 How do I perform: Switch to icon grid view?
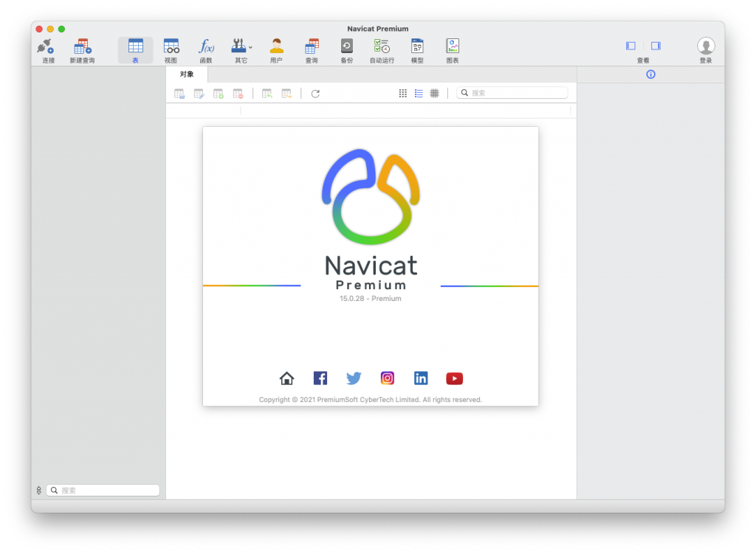pyautogui.click(x=403, y=94)
